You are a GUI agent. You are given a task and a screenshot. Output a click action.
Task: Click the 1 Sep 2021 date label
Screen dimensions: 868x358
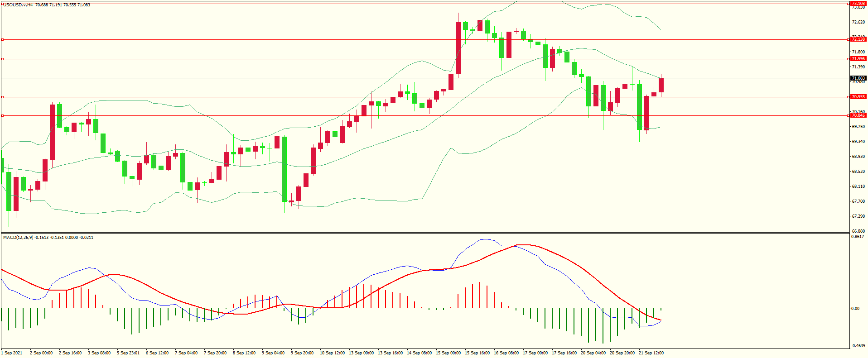coord(12,353)
